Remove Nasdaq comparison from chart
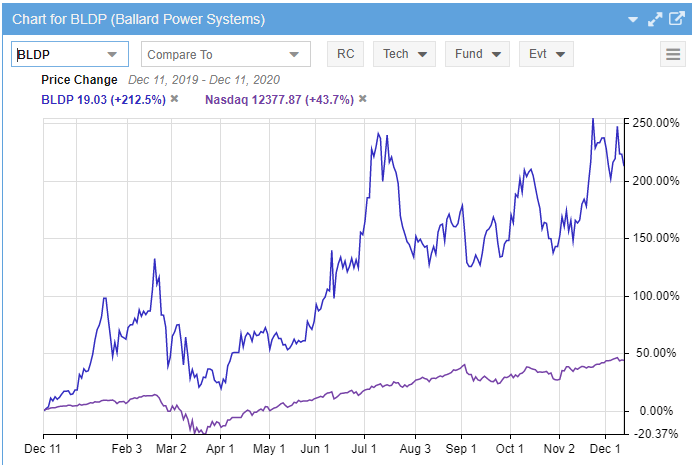 (x=363, y=99)
